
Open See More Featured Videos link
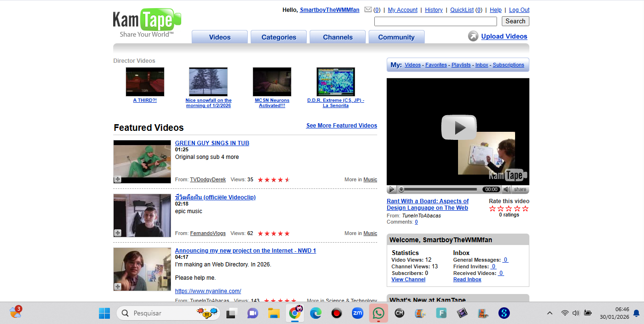(x=342, y=126)
